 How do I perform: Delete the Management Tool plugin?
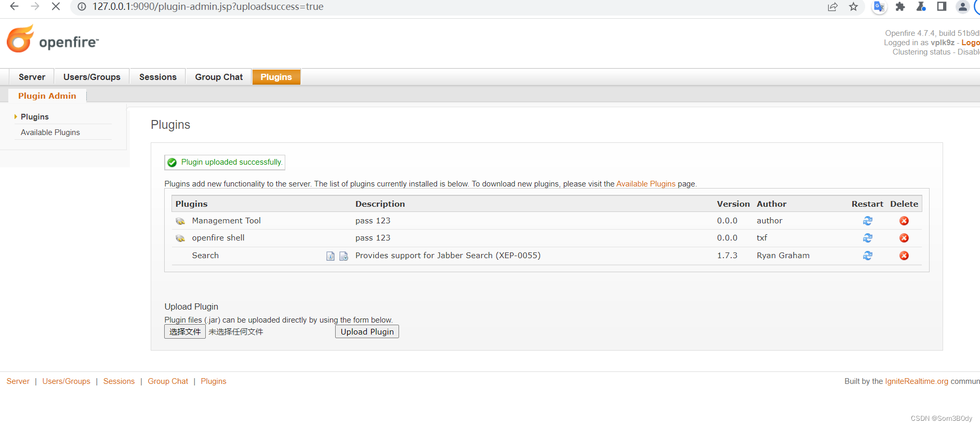click(904, 221)
